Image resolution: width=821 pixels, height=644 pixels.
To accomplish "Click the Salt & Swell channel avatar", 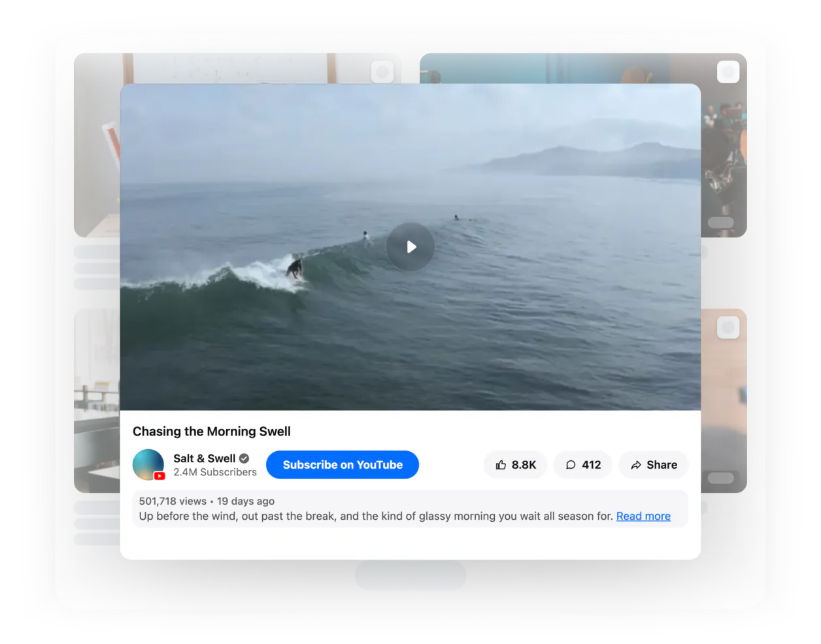I will click(x=148, y=465).
